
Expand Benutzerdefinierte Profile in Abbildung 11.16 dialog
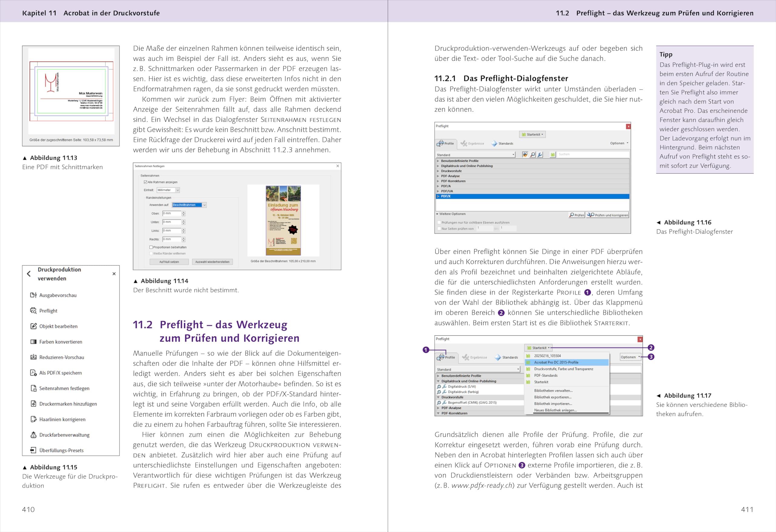click(x=438, y=161)
